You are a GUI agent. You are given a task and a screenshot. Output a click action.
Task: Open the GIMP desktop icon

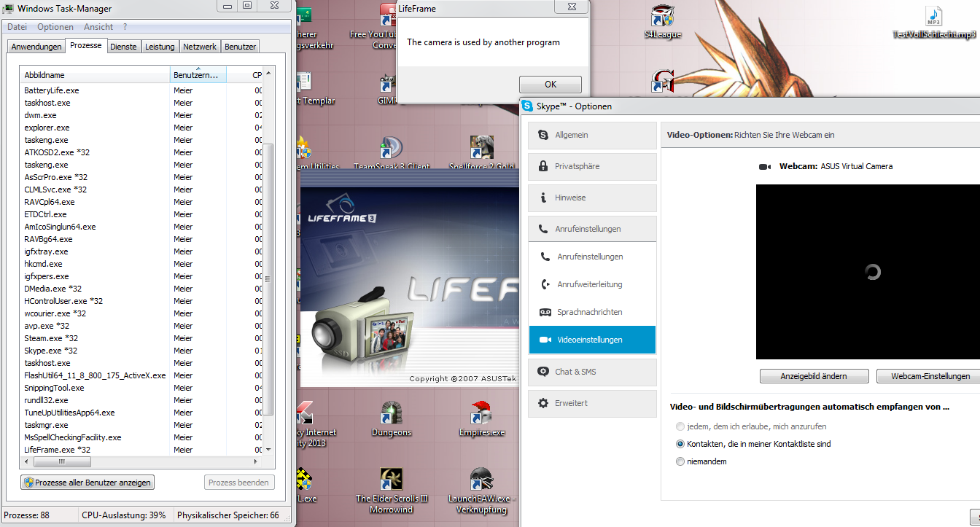pyautogui.click(x=388, y=89)
